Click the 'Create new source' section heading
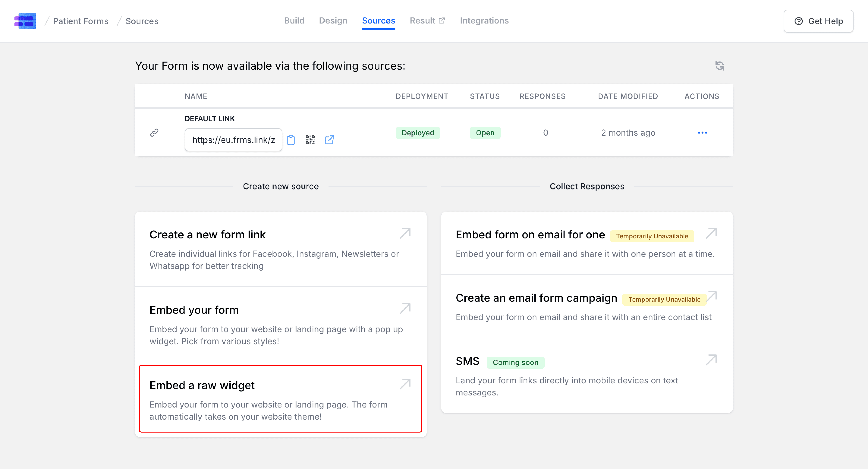868x469 pixels. tap(281, 186)
